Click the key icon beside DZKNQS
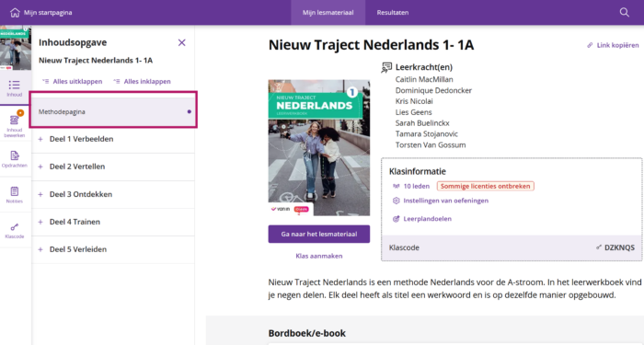 click(599, 247)
